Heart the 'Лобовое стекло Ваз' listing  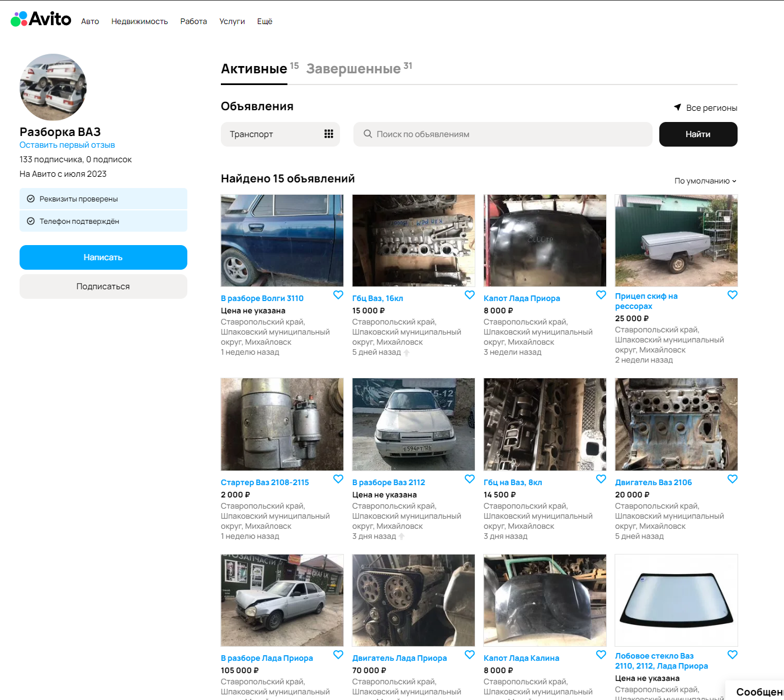tap(733, 655)
